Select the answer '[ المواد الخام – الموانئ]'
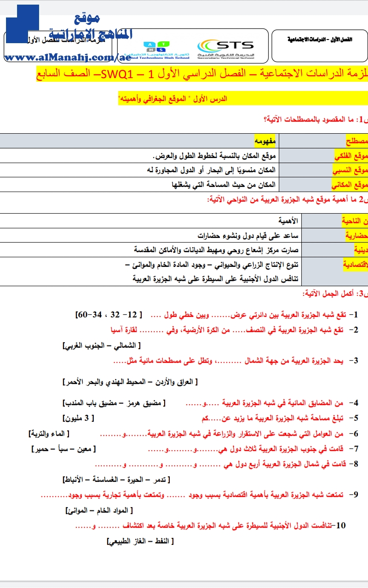The image size is (368, 588). click(x=99, y=510)
